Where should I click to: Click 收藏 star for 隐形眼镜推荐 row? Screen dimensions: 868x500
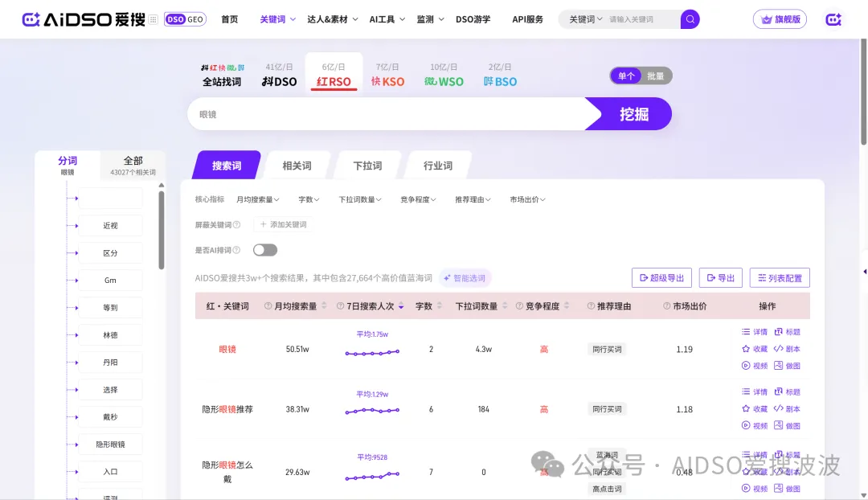coord(755,408)
